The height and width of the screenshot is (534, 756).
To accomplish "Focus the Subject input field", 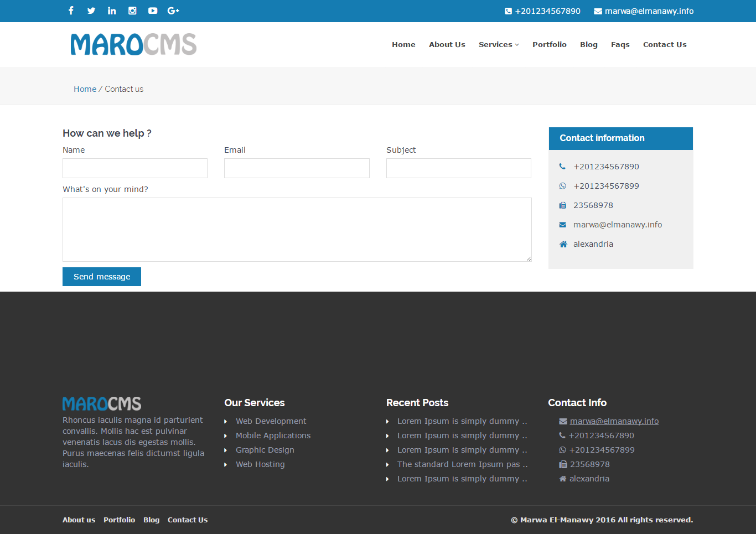I will point(459,168).
